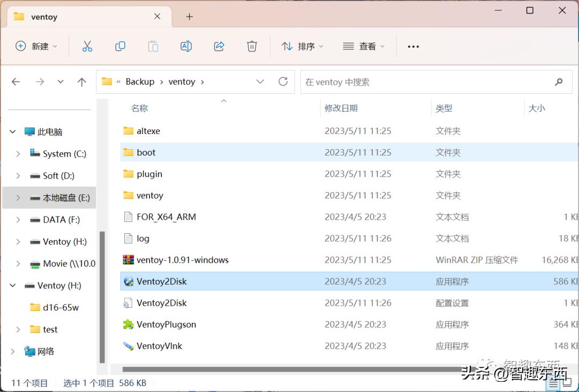This screenshot has height=392, width=579.
Task: Open the See more ellipsis menu
Action: 413,46
